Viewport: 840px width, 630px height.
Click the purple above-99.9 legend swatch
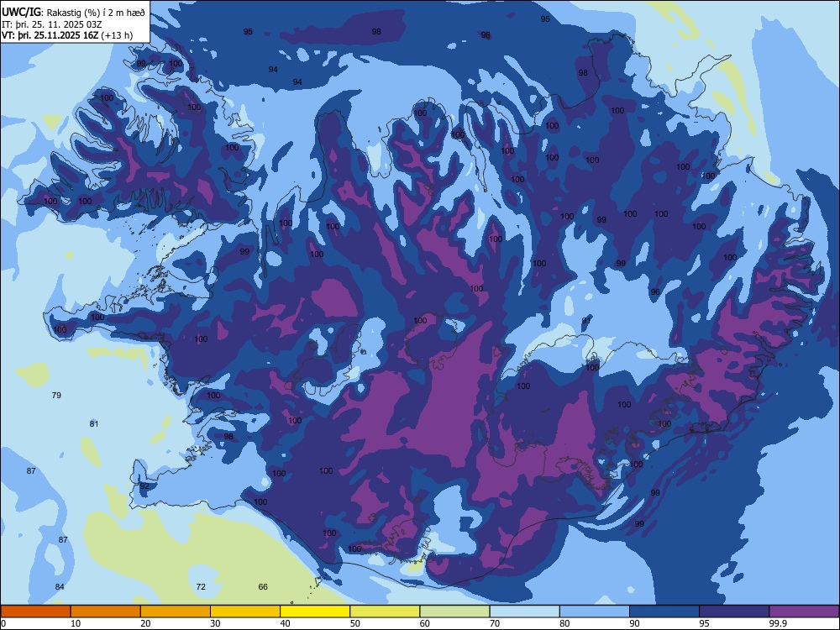coord(804,612)
